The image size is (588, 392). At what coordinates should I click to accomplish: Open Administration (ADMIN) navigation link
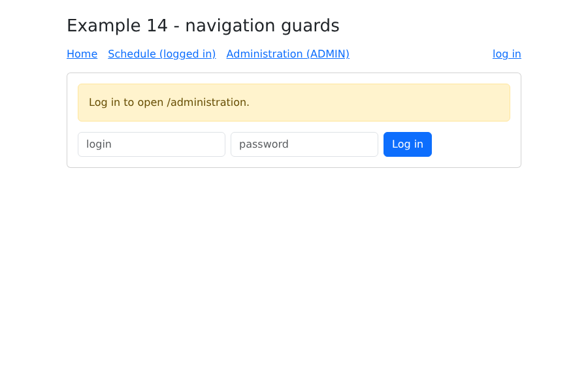coord(287,54)
